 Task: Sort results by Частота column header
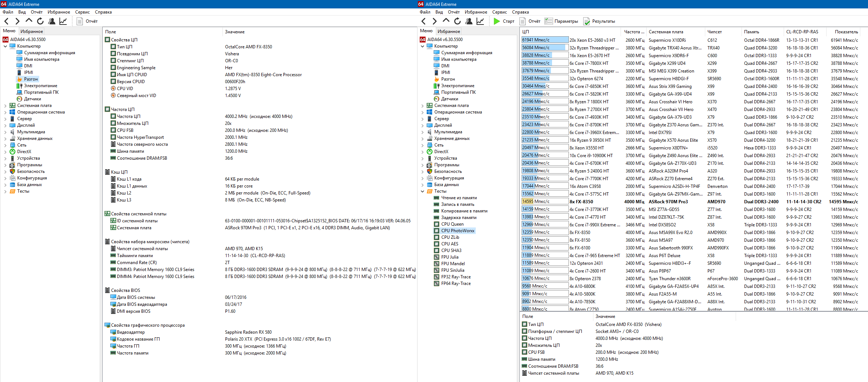tap(634, 32)
